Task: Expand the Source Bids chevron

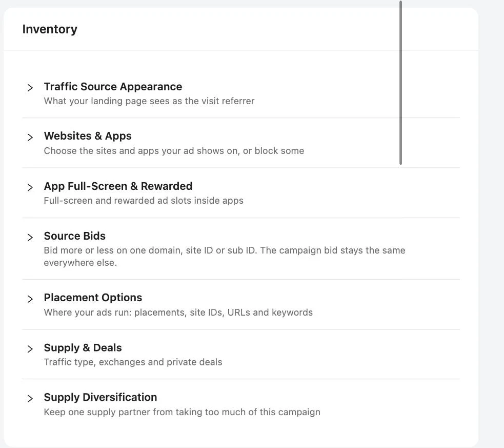Action: (30, 238)
